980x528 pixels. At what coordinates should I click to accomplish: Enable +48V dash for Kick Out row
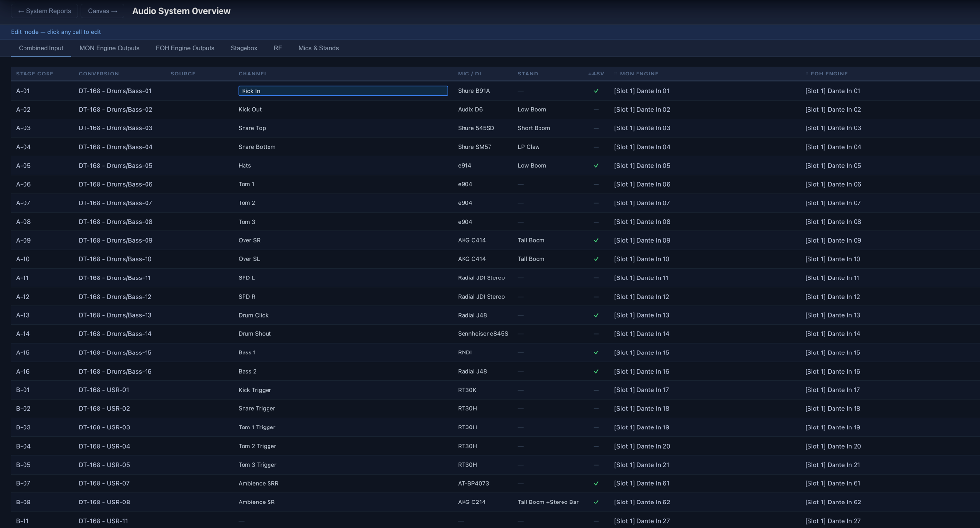coord(596,110)
